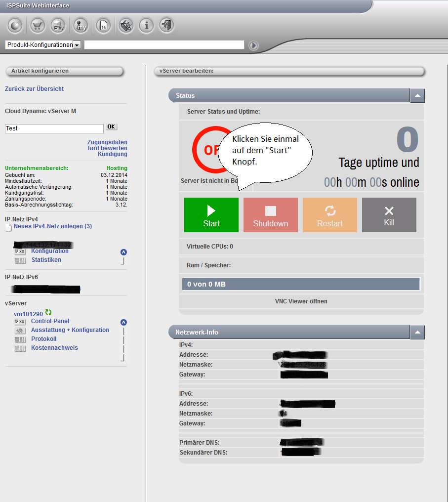Collapse the vServer vm101290 tree section
This screenshot has height=502, width=448.
123,322
